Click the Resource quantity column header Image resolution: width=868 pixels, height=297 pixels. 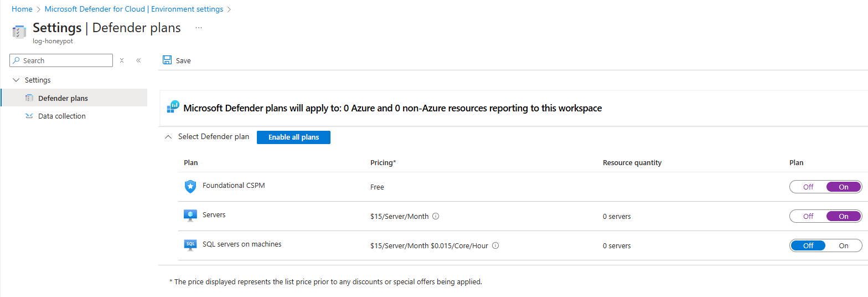(x=632, y=162)
